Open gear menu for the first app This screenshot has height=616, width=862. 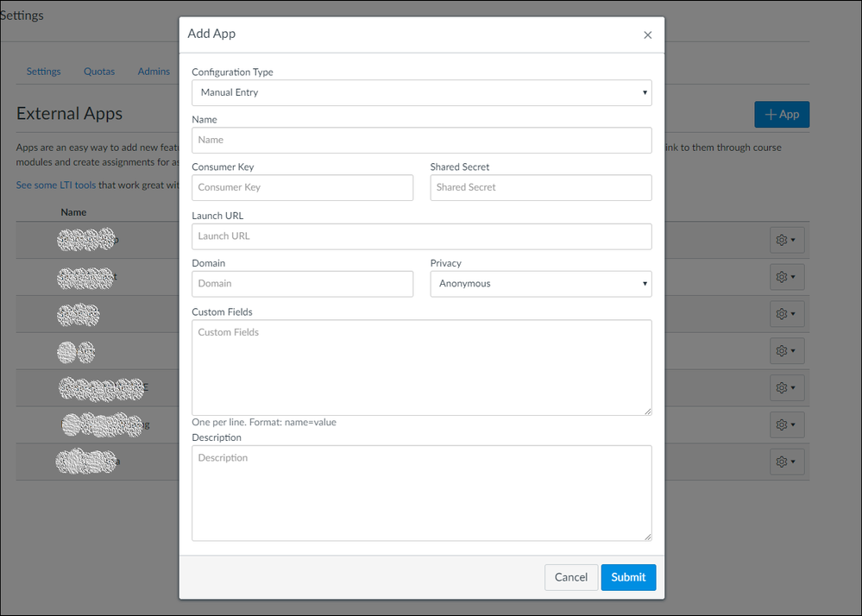point(786,240)
